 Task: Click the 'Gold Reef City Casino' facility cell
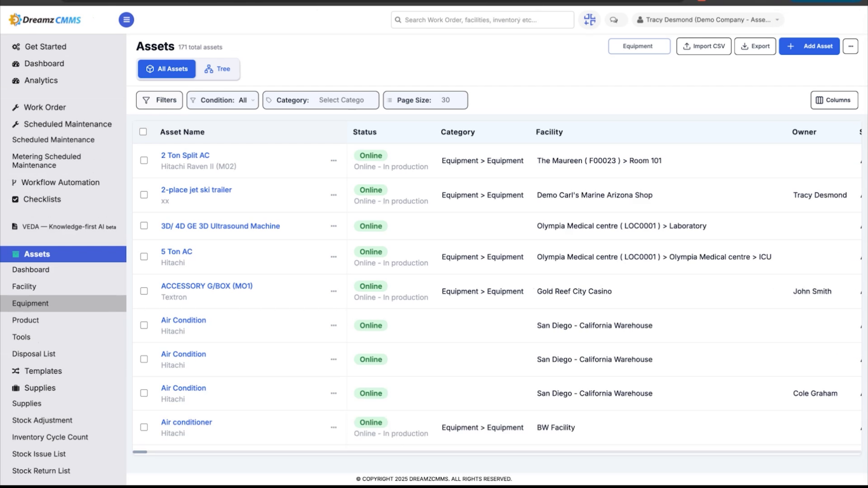574,291
